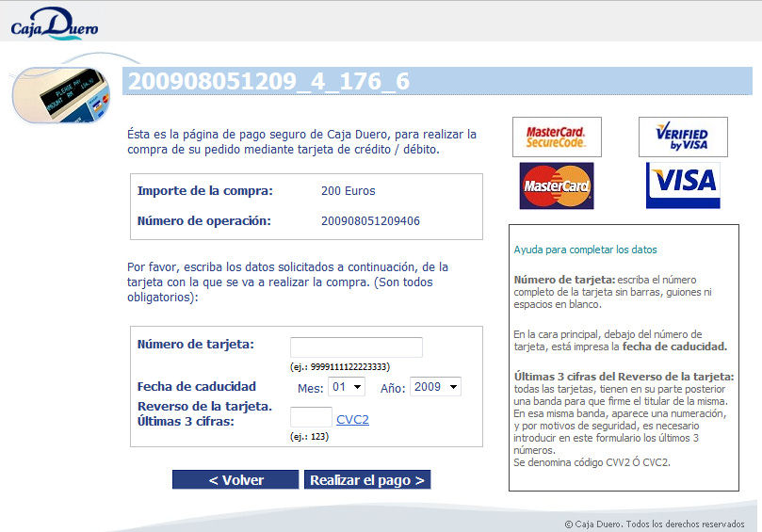Click the payment terminal thumbnail image
This screenshot has height=532, width=762.
[61, 95]
